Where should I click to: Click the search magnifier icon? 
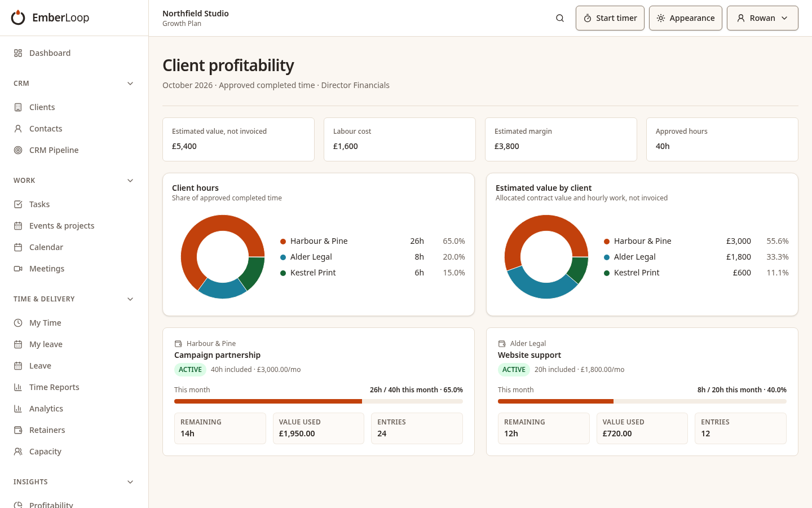[560, 18]
